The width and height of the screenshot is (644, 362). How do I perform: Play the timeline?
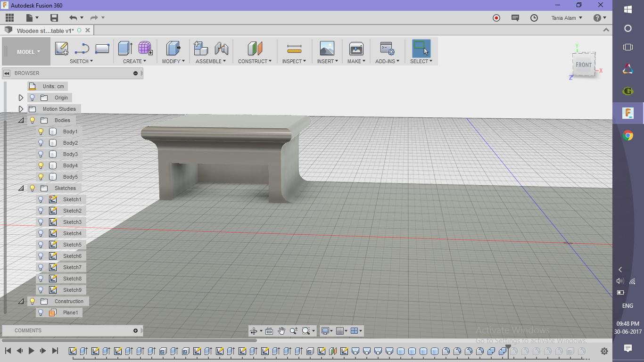tap(31, 351)
